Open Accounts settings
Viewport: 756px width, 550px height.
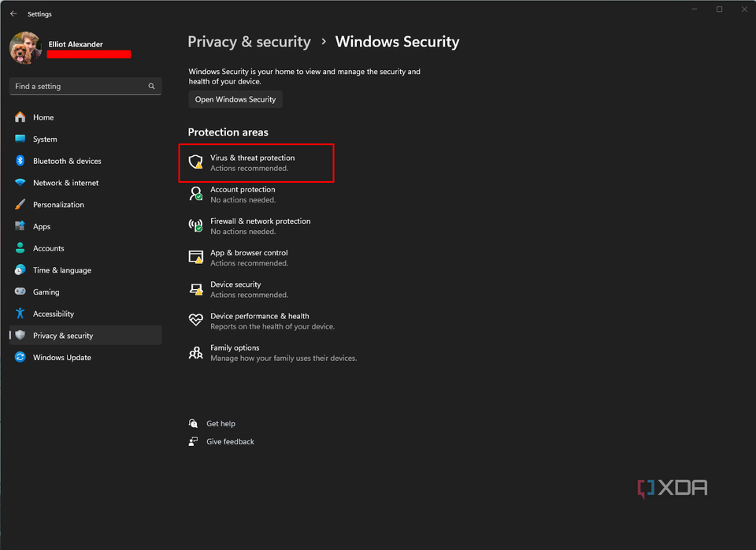(x=85, y=248)
